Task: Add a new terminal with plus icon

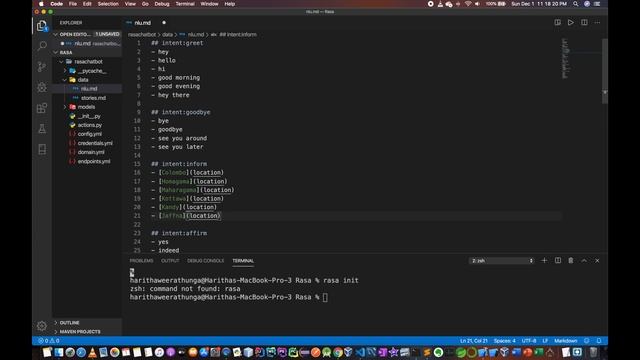Action: 544,260
